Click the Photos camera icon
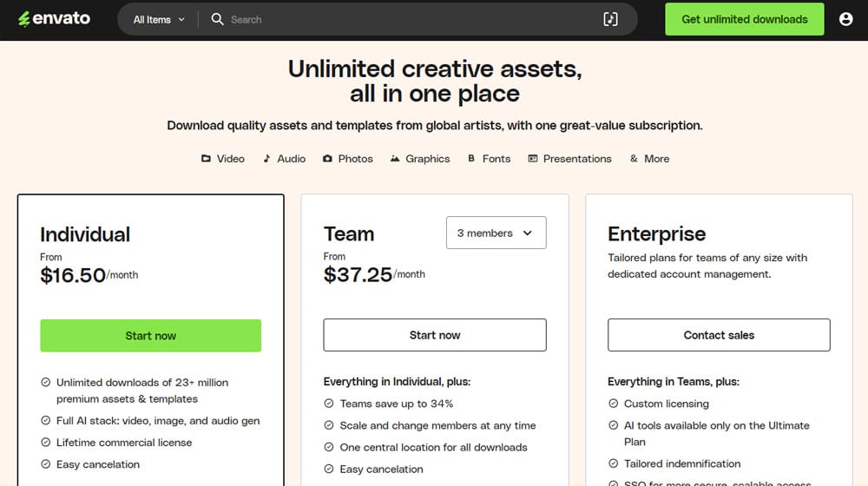This screenshot has width=868, height=486. [328, 158]
